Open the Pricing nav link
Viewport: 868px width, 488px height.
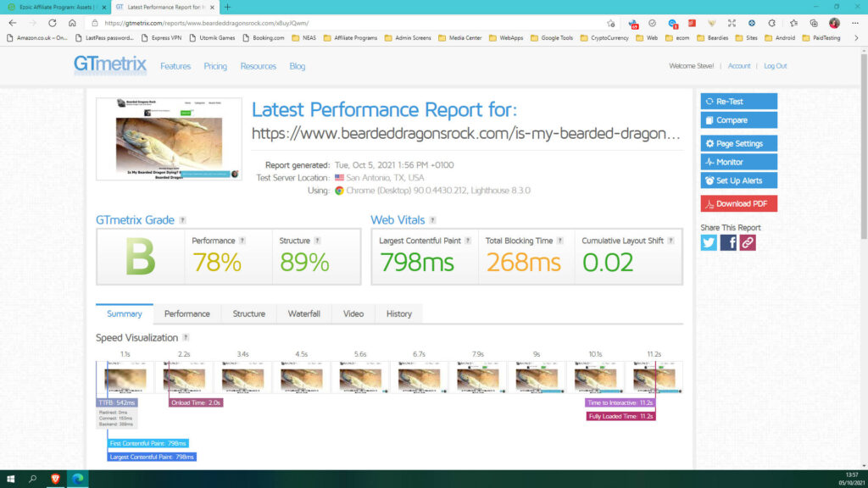[215, 66]
